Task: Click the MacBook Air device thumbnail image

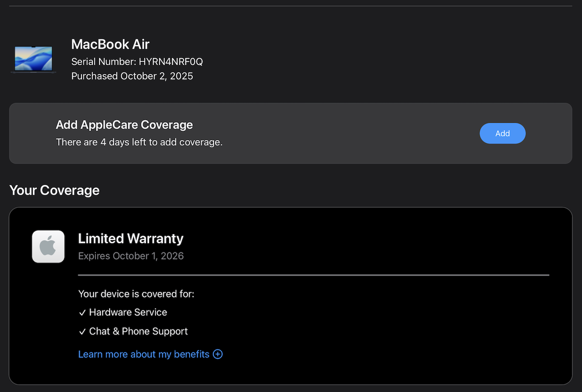Action: click(x=33, y=59)
